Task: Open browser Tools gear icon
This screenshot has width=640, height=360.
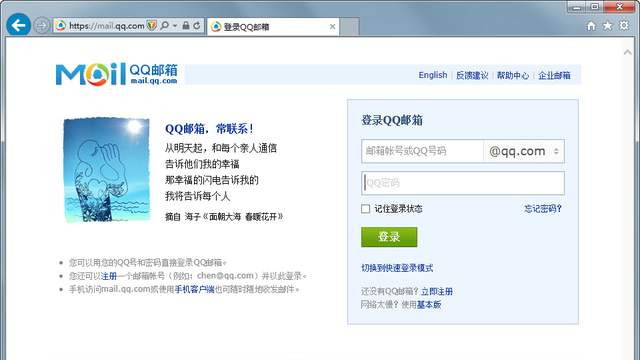Action: point(624,25)
